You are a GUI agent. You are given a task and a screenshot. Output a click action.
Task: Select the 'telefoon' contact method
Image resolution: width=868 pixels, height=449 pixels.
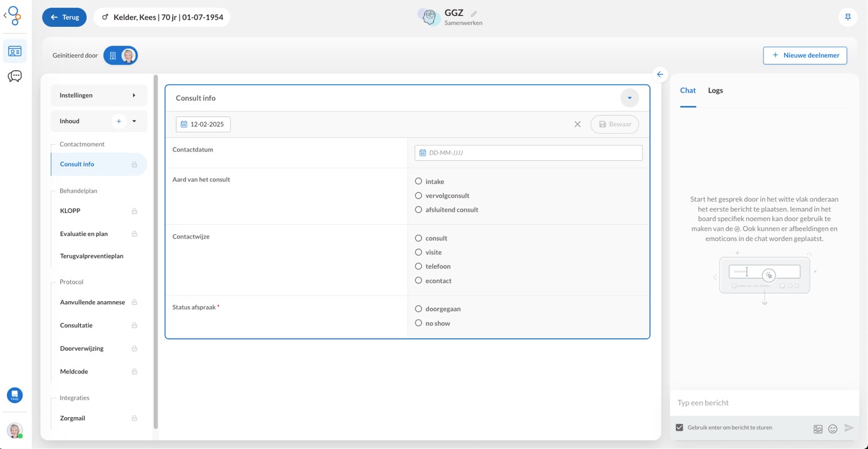pyautogui.click(x=418, y=267)
